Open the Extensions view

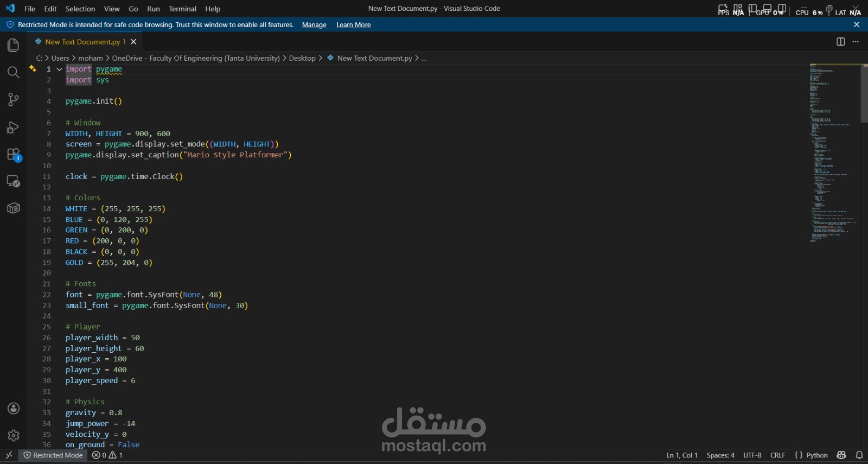(x=13, y=154)
